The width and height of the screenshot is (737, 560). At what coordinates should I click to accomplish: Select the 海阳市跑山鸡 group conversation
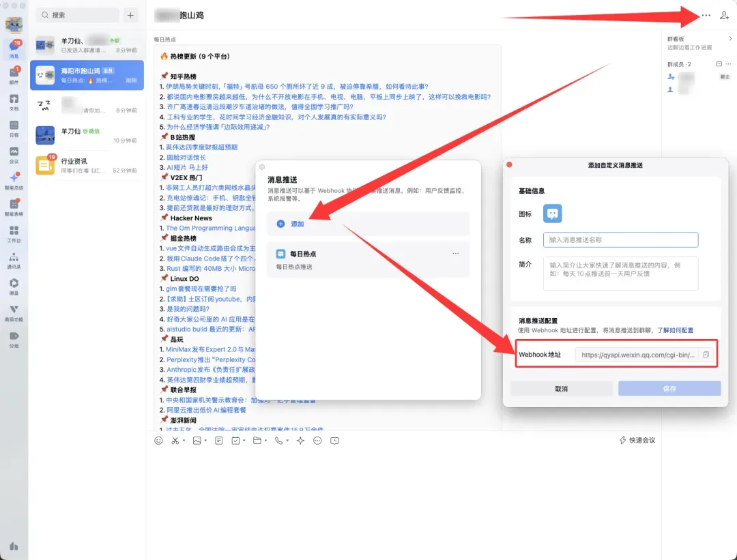(87, 75)
